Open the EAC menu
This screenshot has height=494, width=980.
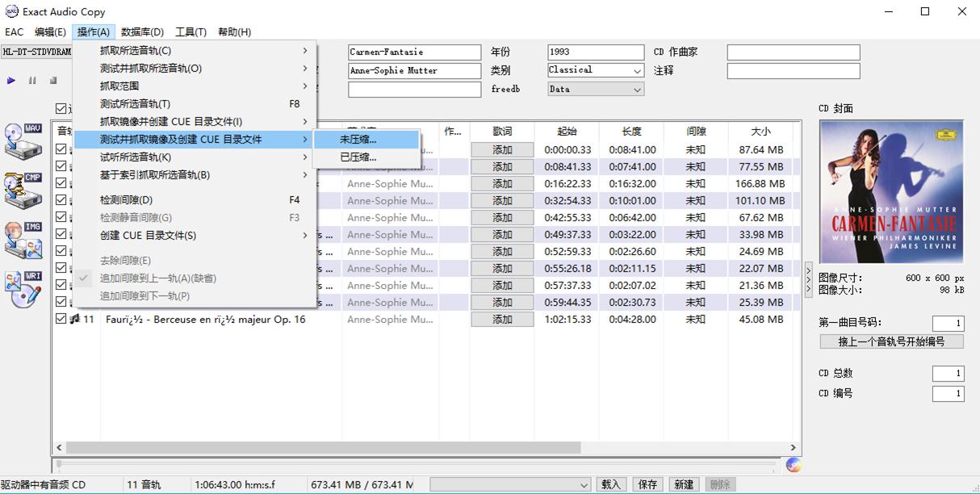click(x=15, y=31)
